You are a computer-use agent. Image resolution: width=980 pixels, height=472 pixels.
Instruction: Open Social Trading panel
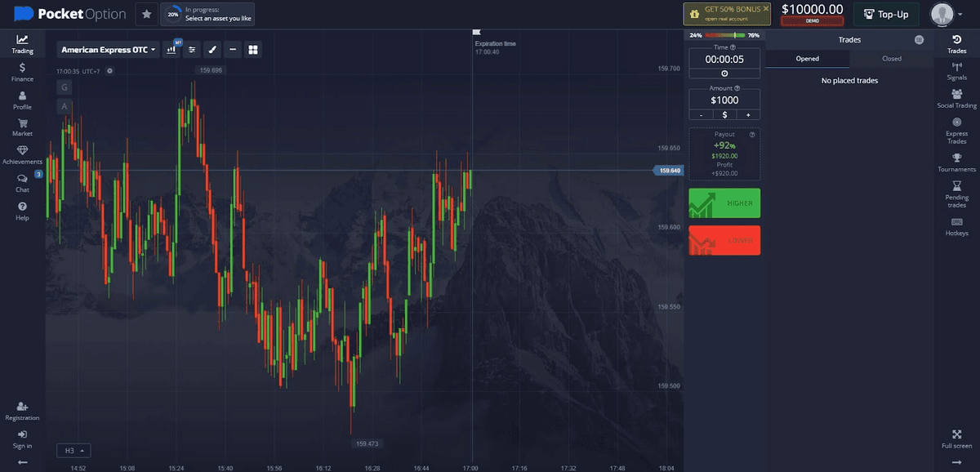click(x=955, y=100)
